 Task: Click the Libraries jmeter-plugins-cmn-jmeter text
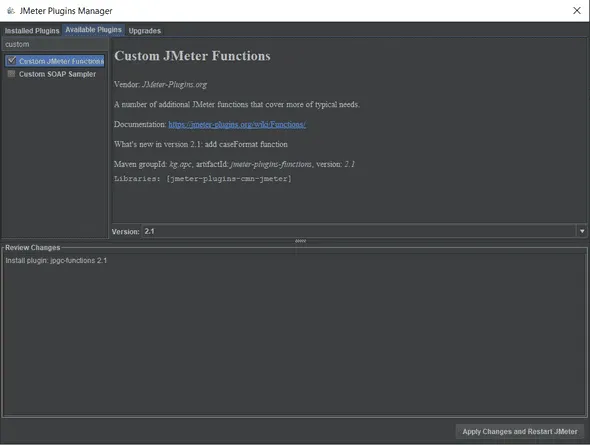203,179
